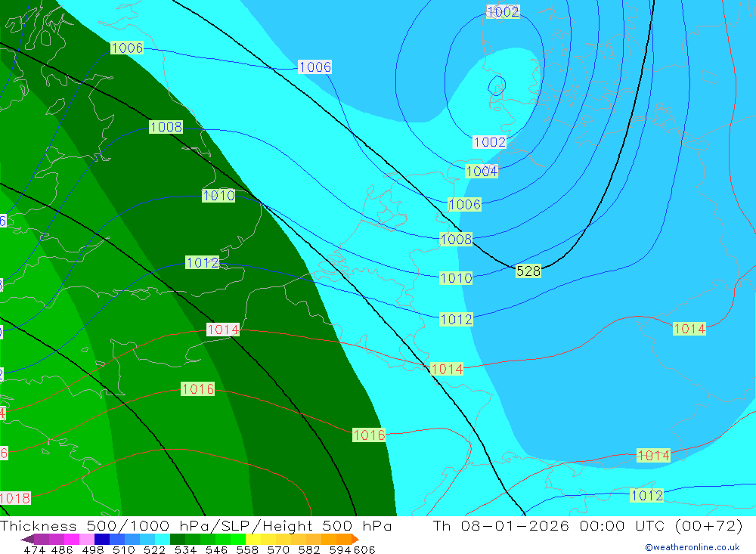
Task: Select the darkest green legend swatch
Action: pos(178,539)
